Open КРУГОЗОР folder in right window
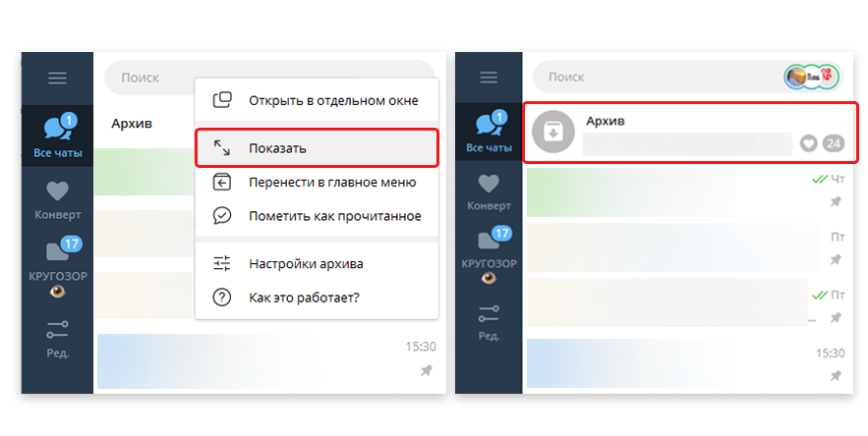 click(489, 256)
